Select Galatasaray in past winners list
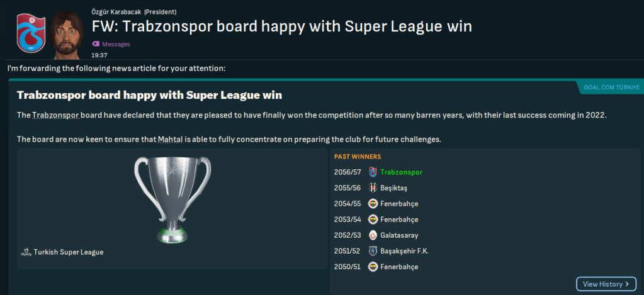Image resolution: width=644 pixels, height=295 pixels. coord(399,235)
